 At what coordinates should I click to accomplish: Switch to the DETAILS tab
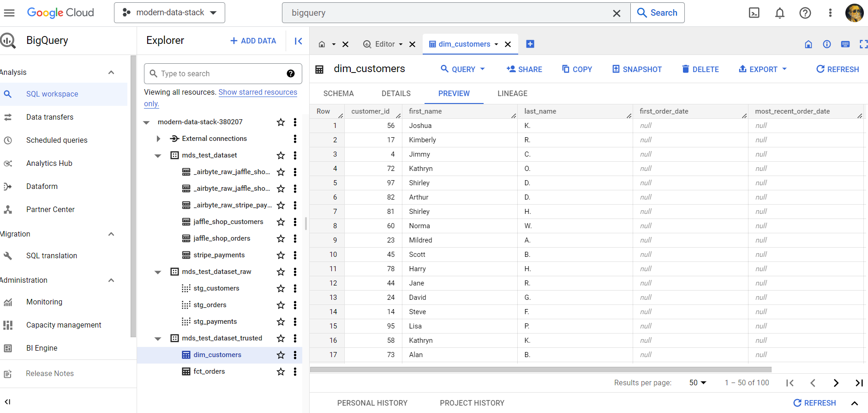[x=396, y=93]
